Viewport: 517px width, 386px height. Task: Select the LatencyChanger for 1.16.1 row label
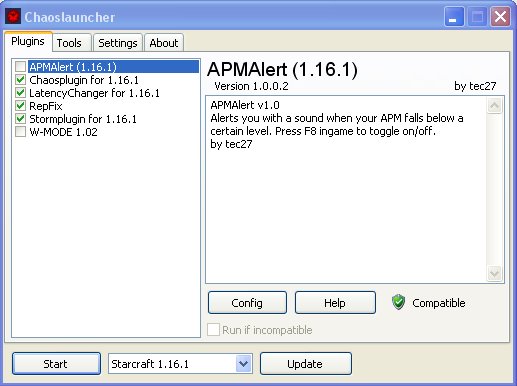(x=94, y=93)
